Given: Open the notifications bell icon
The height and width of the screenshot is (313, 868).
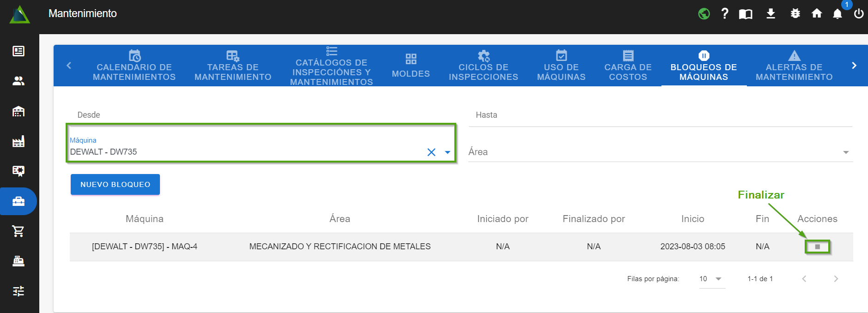Looking at the screenshot, I should click(x=837, y=14).
